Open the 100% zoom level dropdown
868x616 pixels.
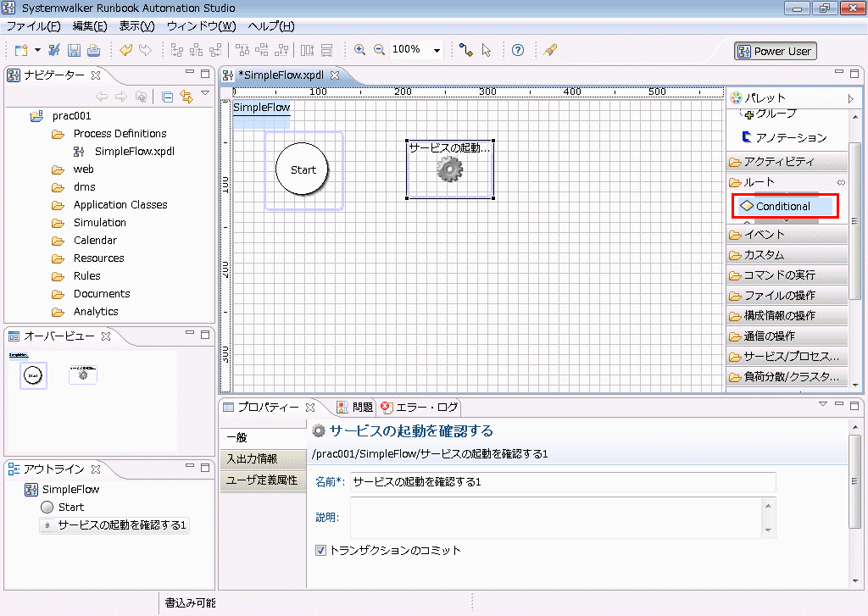[x=437, y=50]
